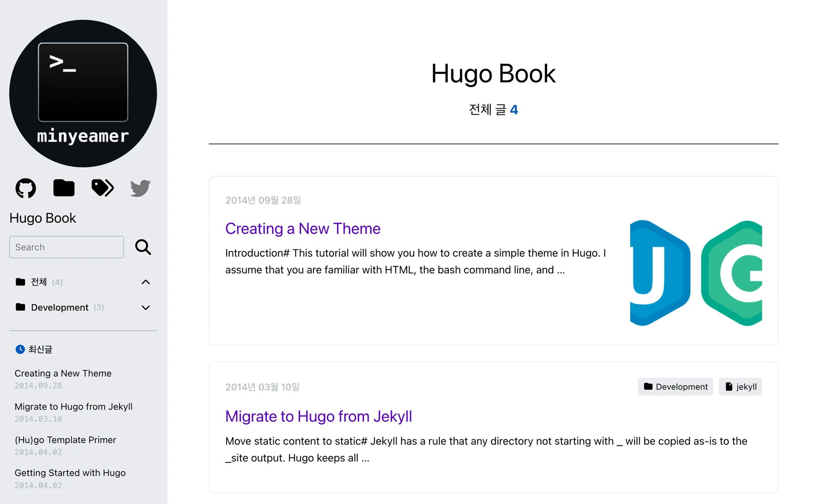This screenshot has height=504, width=835.
Task: Click the 전체 글 label
Action: tap(488, 109)
